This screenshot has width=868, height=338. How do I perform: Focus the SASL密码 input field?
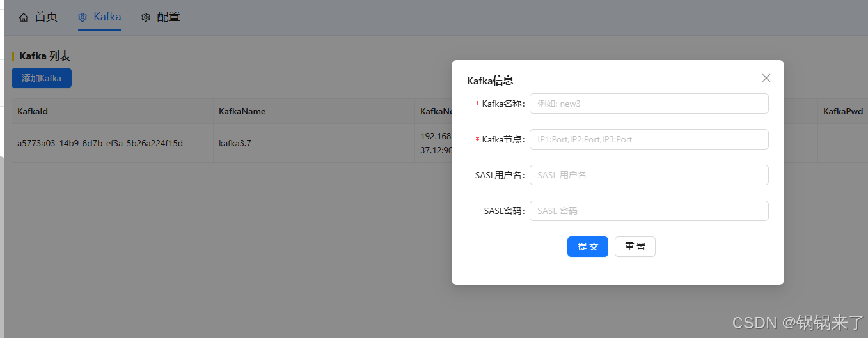[649, 211]
